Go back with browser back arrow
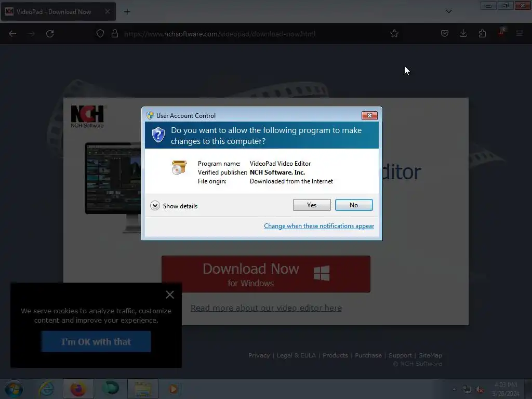Screen dimensions: 532x399 click(12, 34)
